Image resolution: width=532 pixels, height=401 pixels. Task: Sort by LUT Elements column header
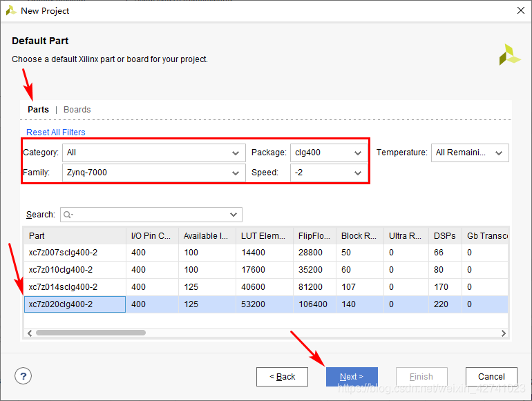coord(265,235)
